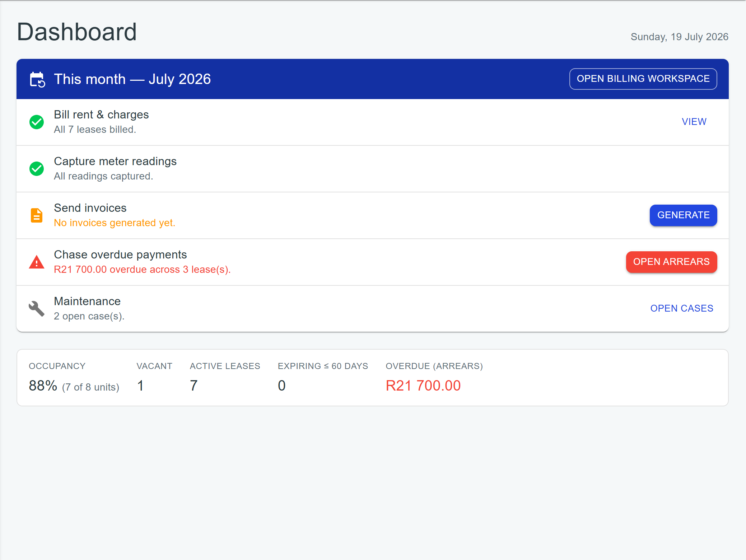Click the Dashboard page heading
746x560 pixels.
click(x=77, y=32)
